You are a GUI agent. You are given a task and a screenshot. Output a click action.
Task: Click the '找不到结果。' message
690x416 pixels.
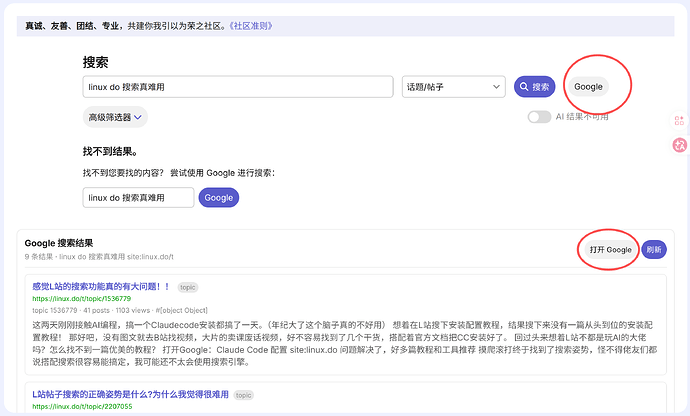click(110, 151)
